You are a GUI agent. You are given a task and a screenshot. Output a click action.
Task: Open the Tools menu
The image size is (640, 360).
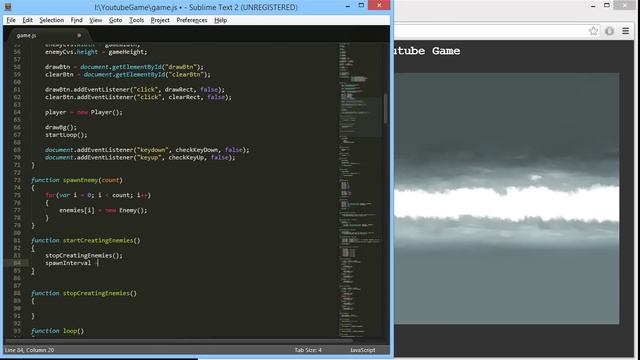[136, 20]
